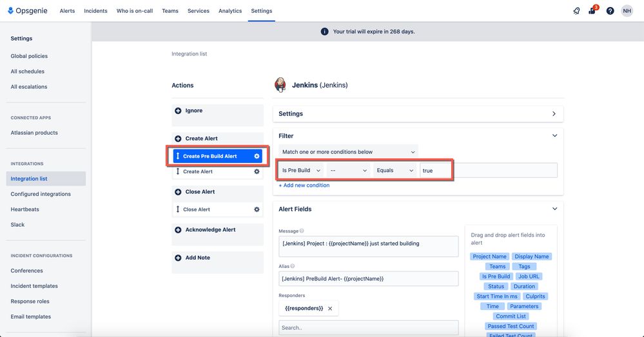Open the Is Pre Build field dropdown
644x337 pixels.
coord(301,170)
